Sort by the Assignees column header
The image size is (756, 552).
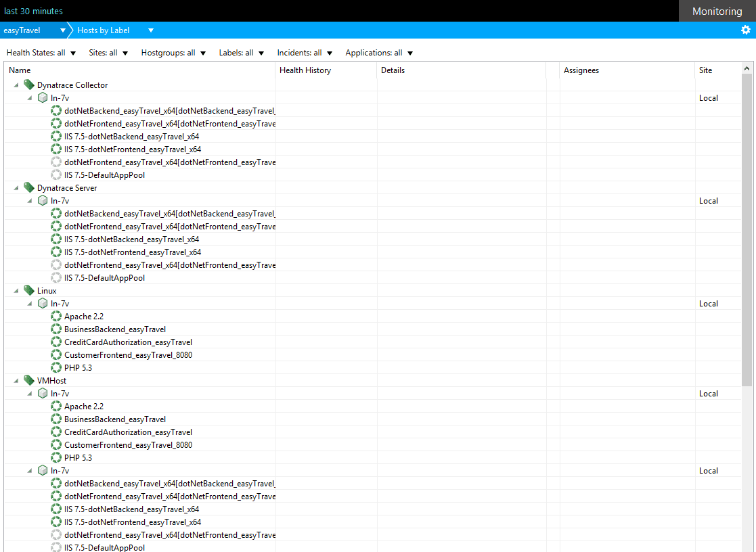coord(627,70)
